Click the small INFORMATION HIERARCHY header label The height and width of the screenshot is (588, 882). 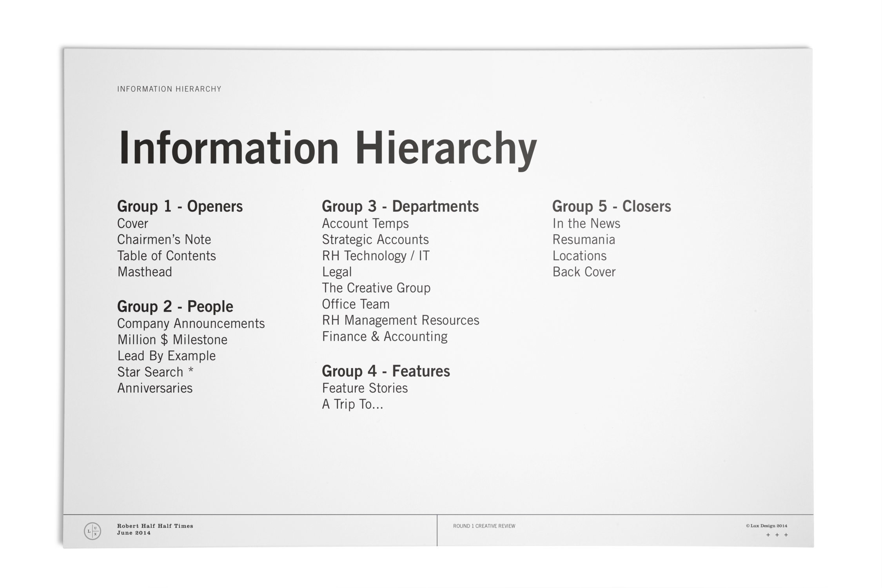coord(169,89)
